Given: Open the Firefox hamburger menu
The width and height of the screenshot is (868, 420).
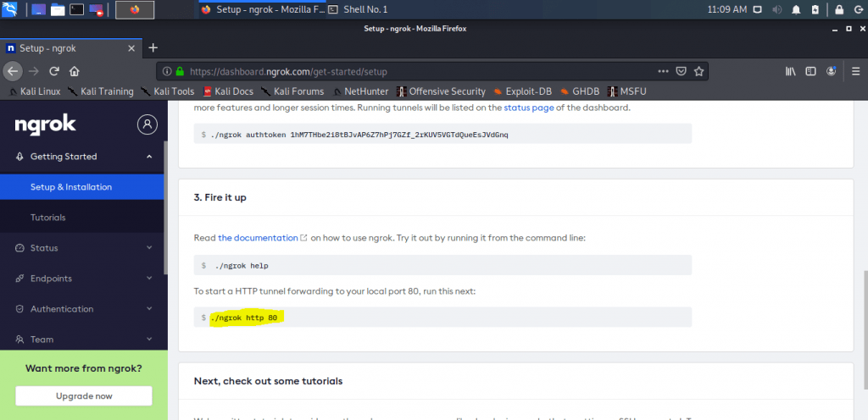Looking at the screenshot, I should tap(853, 71).
